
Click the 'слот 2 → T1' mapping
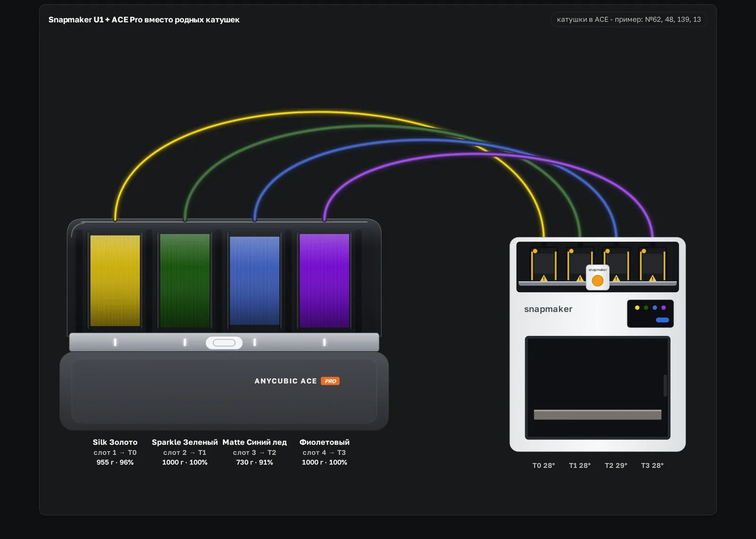(185, 453)
